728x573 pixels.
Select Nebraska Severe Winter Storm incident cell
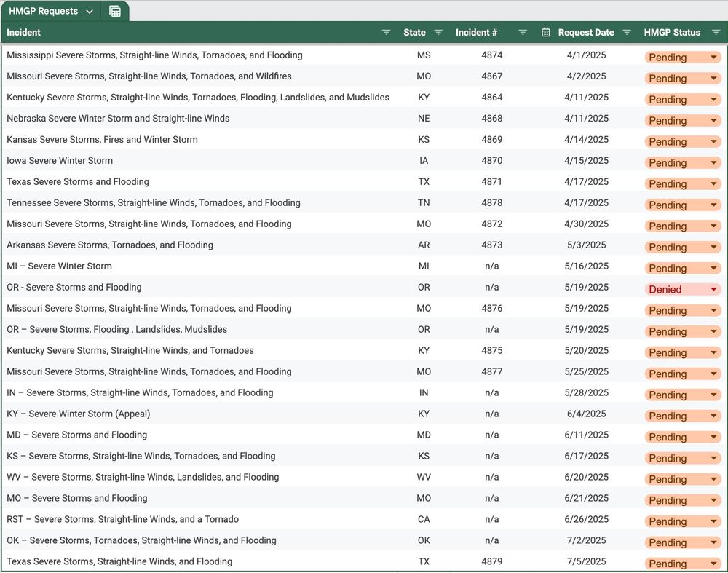pos(118,119)
